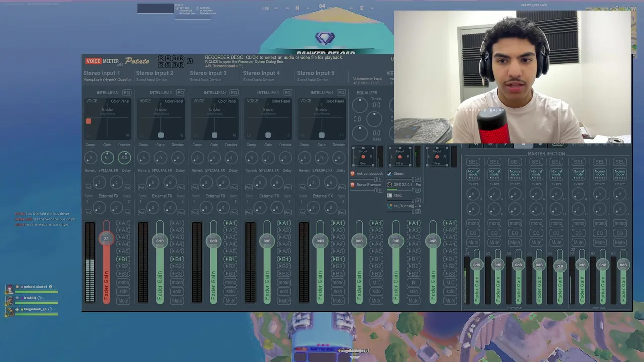The height and width of the screenshot is (362, 644).
Task: Click the Denoiser knob of Stereo Input 4
Action: pyautogui.click(x=285, y=158)
